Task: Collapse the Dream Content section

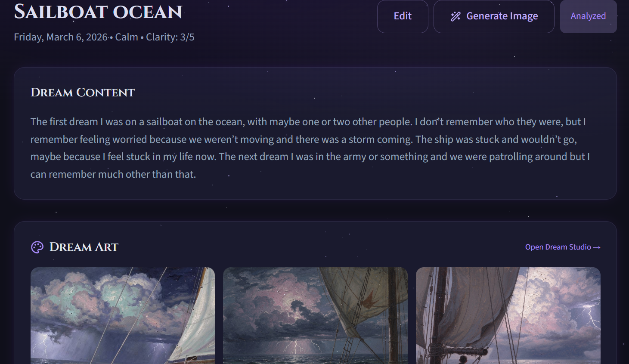Action: pyautogui.click(x=82, y=93)
